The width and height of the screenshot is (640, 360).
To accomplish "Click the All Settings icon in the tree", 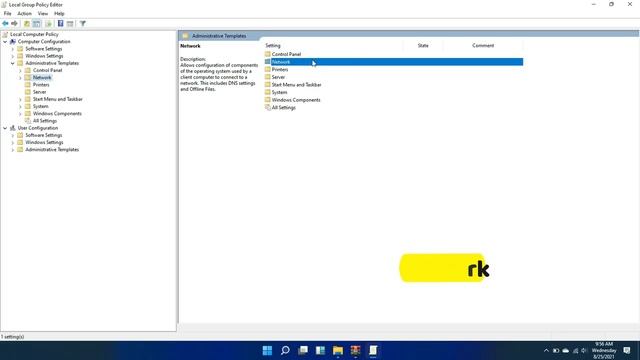I will [x=28, y=121].
